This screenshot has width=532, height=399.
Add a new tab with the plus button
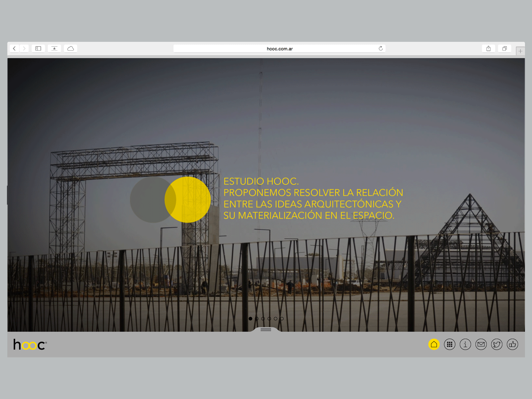point(520,51)
